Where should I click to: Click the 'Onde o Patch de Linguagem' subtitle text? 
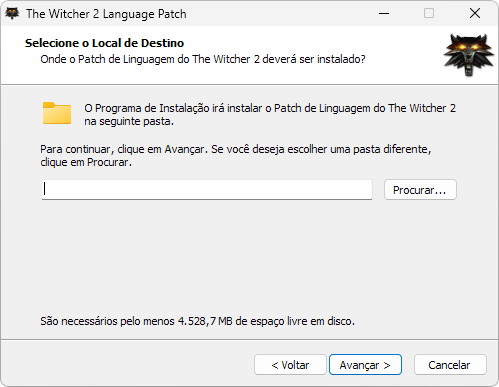pyautogui.click(x=203, y=59)
